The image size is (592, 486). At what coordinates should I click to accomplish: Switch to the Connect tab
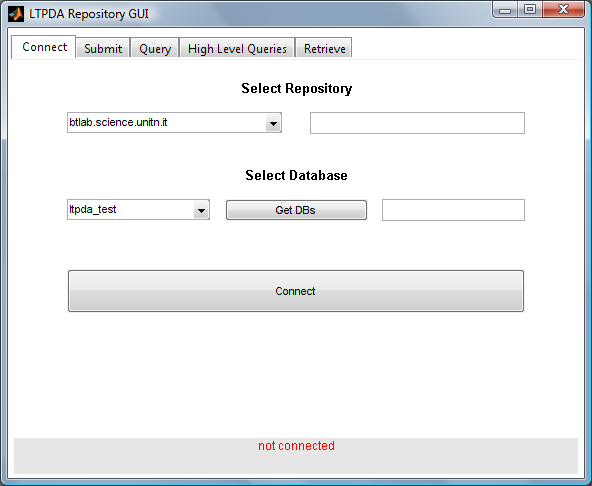[44, 47]
